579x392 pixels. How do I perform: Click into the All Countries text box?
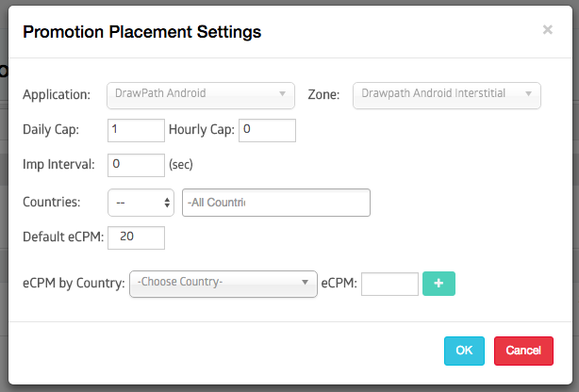276,203
